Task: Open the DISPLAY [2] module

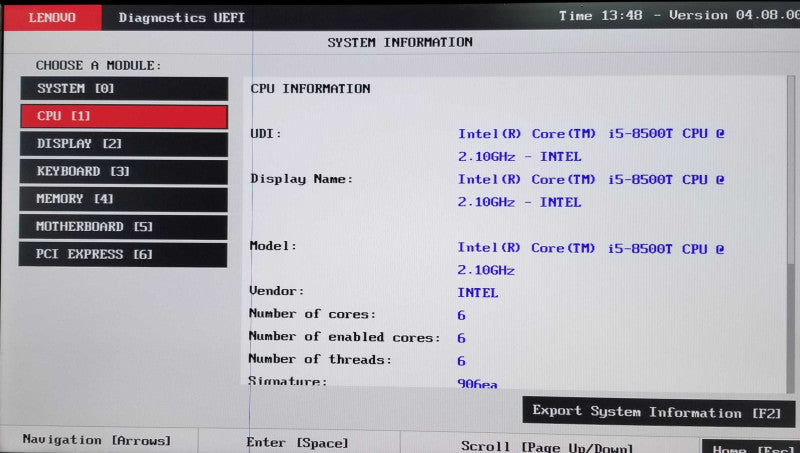Action: tap(124, 144)
